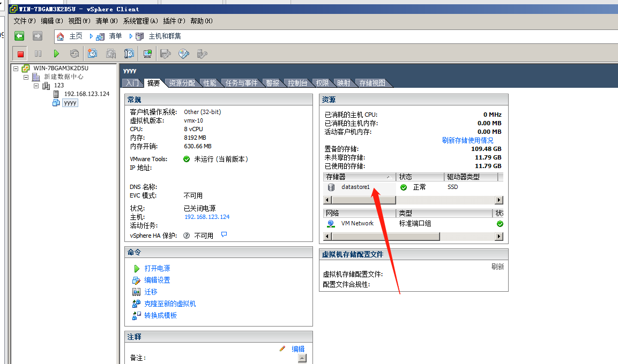Screen dimensions: 618x364
Task: Click the 克隆至新的虚拟机 link
Action: pyautogui.click(x=170, y=304)
